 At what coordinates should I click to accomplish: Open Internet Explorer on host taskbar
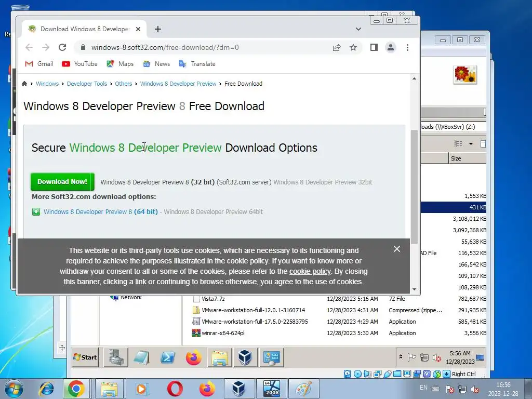[46, 389]
